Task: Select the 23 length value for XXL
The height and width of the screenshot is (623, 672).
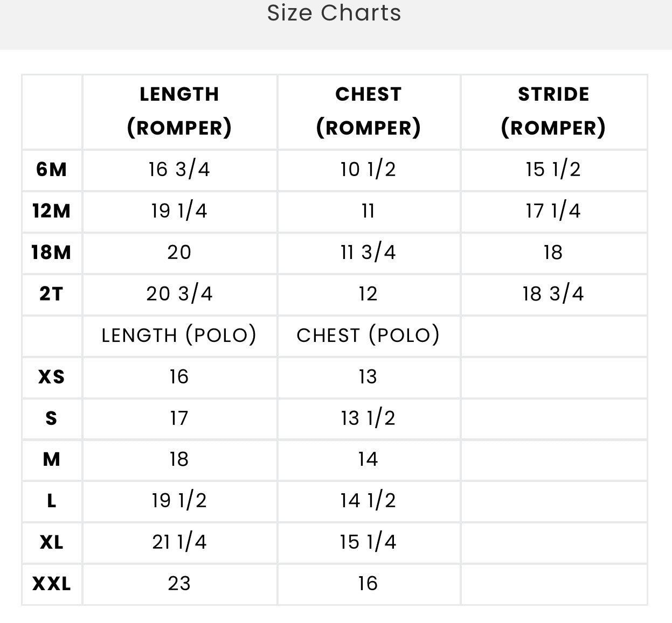Action: click(x=179, y=584)
